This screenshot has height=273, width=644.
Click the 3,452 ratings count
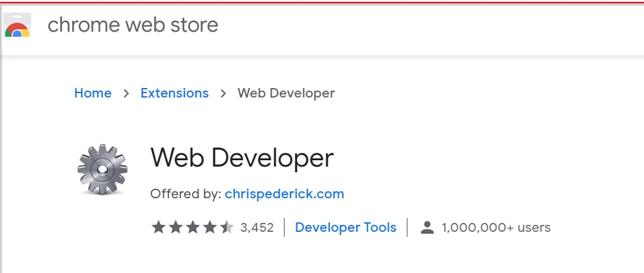[x=257, y=227]
